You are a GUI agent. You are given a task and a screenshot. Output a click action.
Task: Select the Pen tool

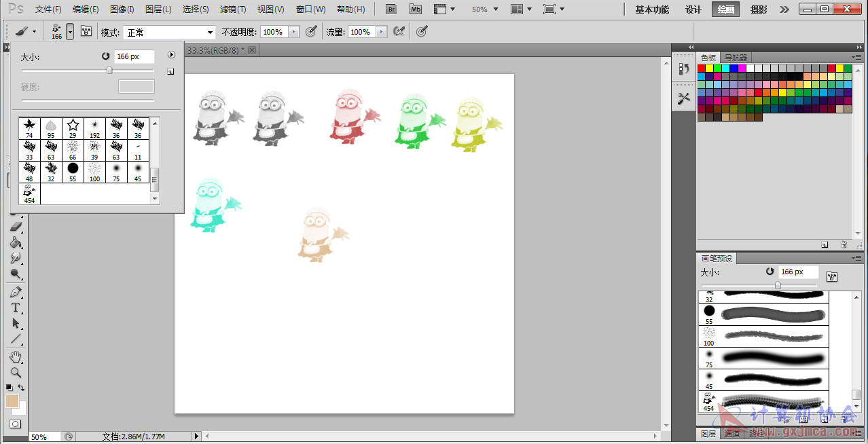(x=16, y=293)
